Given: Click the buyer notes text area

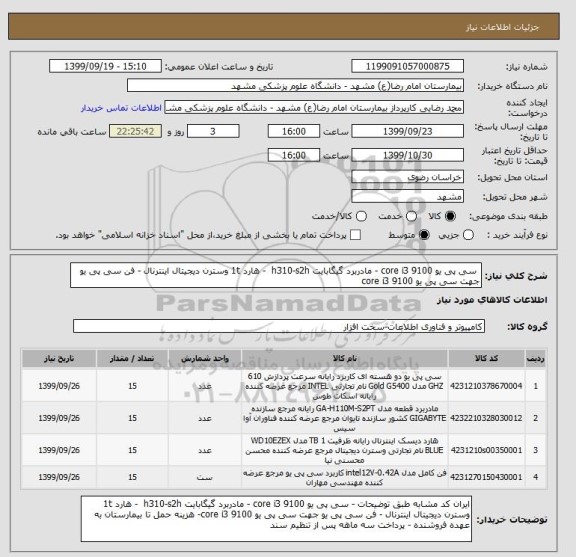Looking at the screenshot, I should (x=276, y=519).
